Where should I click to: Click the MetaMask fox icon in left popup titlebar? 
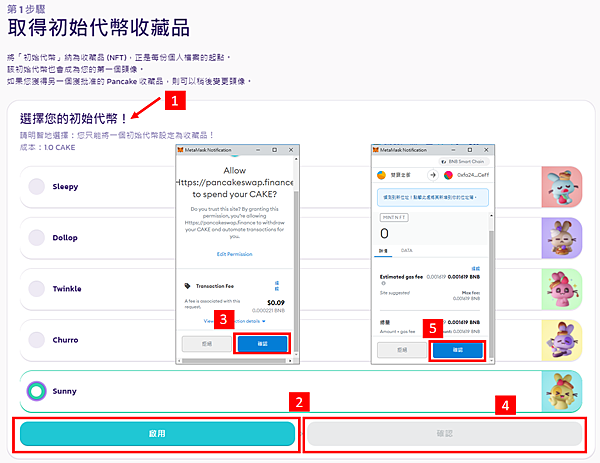click(181, 150)
